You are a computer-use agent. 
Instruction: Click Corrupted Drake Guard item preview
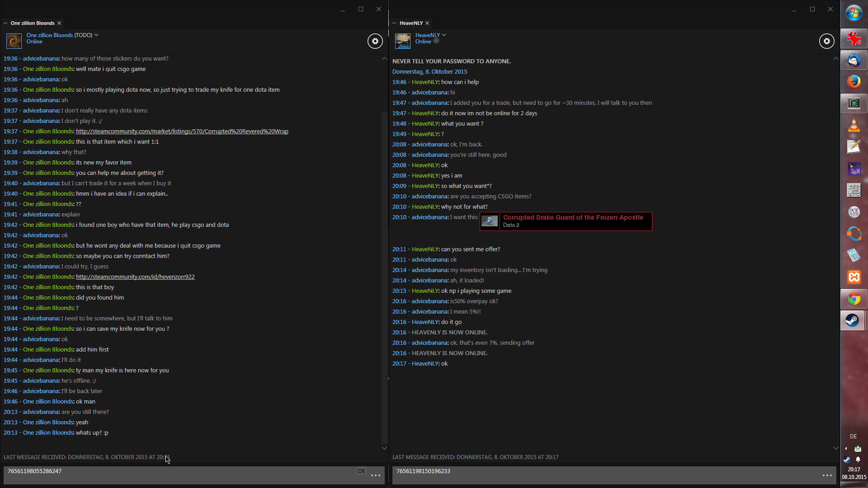tap(566, 221)
